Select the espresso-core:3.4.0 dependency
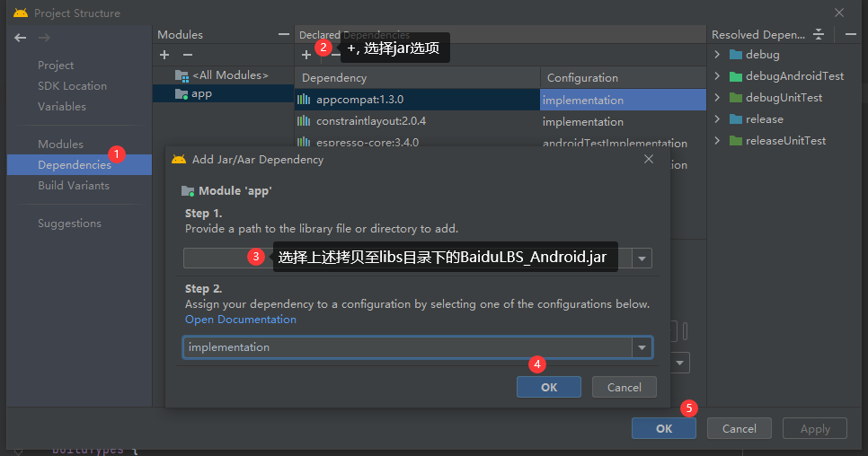 (418, 140)
